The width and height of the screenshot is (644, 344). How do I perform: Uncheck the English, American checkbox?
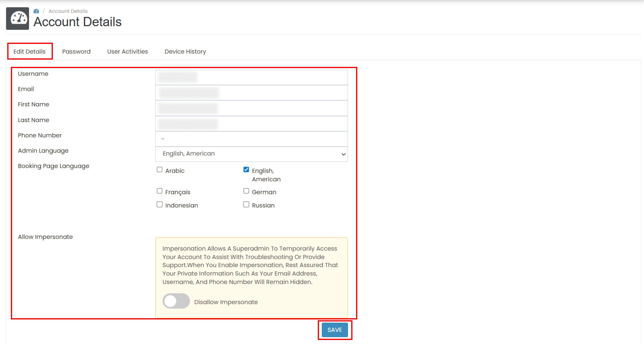(x=246, y=170)
